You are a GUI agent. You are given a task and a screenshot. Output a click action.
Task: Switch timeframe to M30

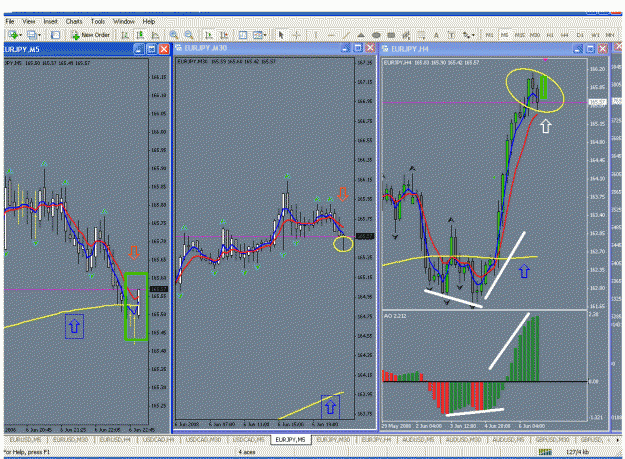pyautogui.click(x=535, y=35)
